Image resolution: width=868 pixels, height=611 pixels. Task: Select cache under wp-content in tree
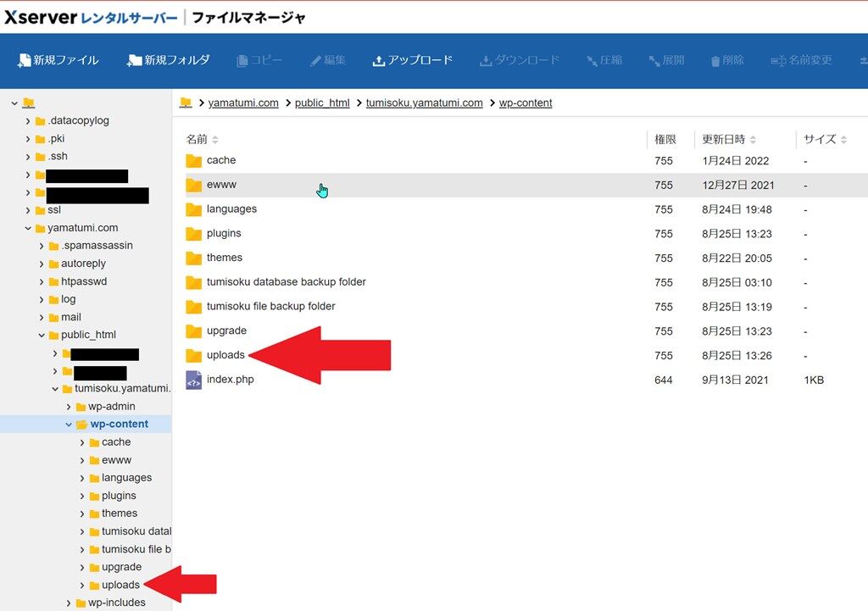(115, 442)
